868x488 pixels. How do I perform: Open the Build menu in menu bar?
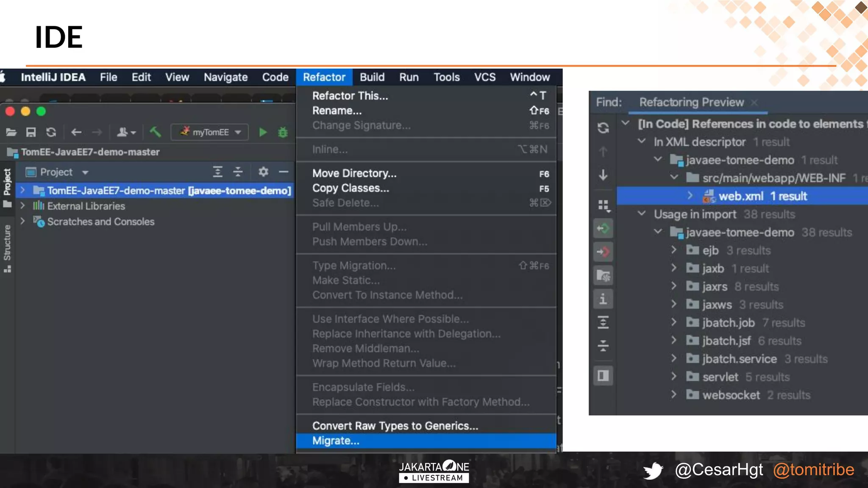pyautogui.click(x=372, y=77)
